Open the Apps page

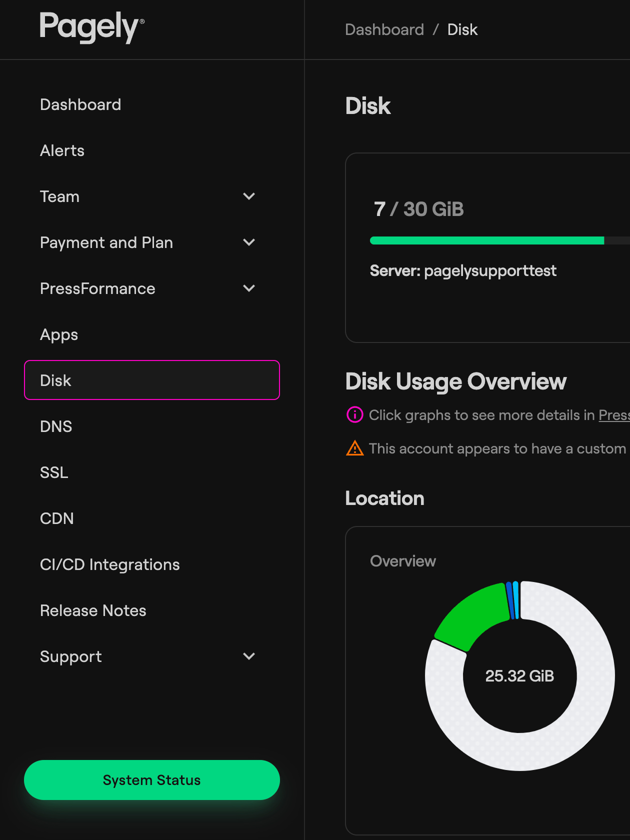pyautogui.click(x=59, y=334)
